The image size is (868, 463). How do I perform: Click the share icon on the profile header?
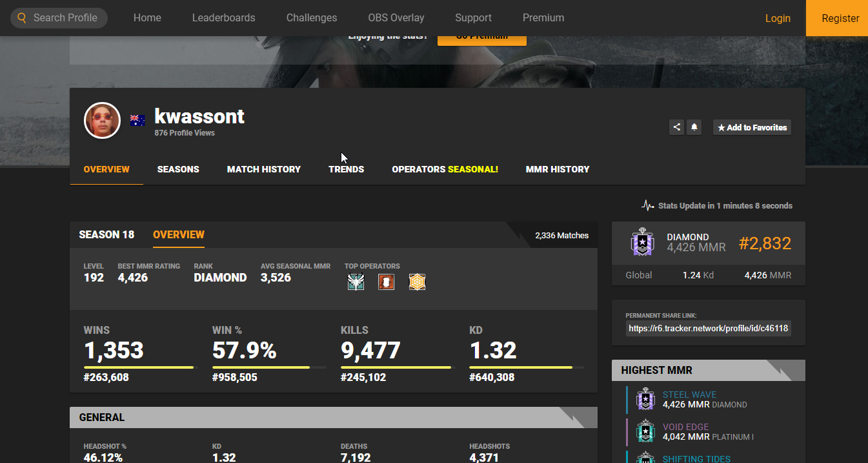tap(676, 127)
